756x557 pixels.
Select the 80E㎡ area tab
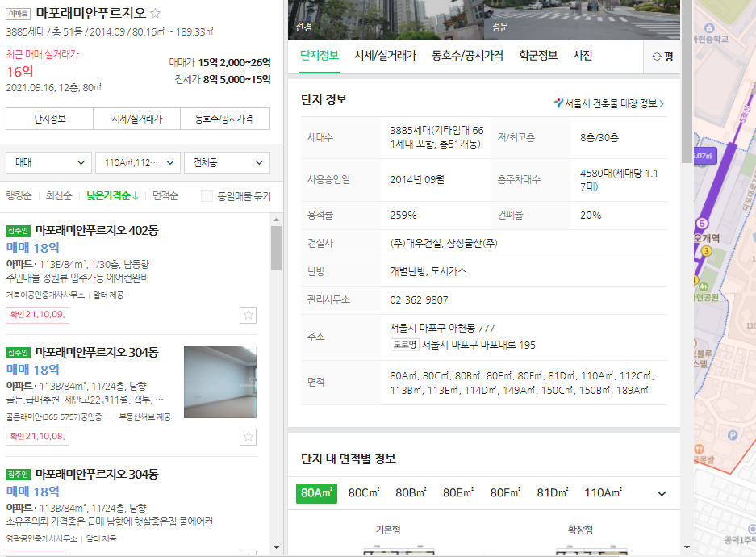point(458,493)
